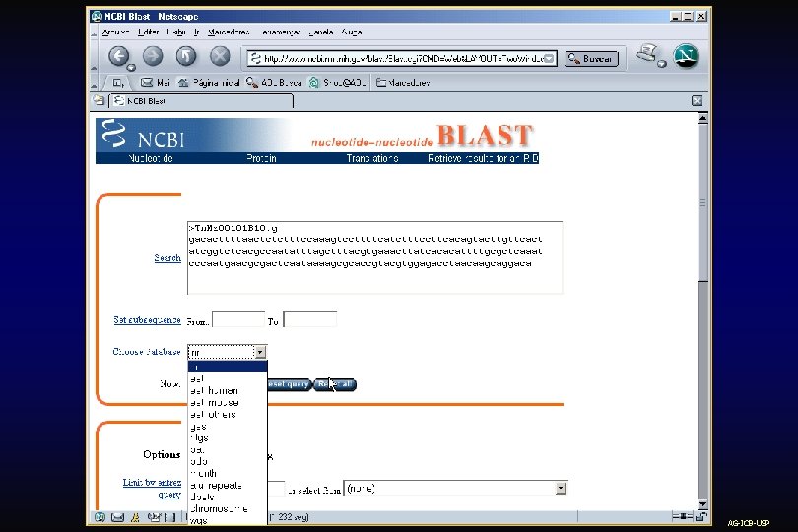Image resolution: width=798 pixels, height=532 pixels.
Task: Go to Página inicial home shortcut
Action: coord(209,82)
